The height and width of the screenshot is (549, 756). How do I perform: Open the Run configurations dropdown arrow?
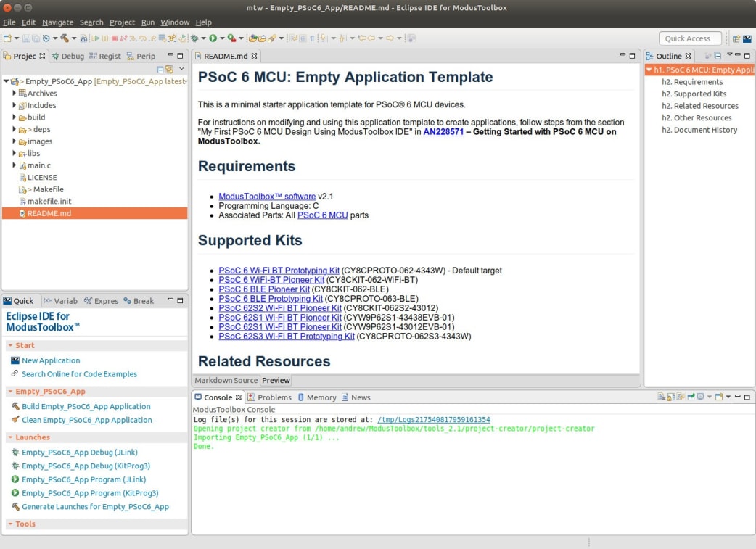(x=222, y=38)
